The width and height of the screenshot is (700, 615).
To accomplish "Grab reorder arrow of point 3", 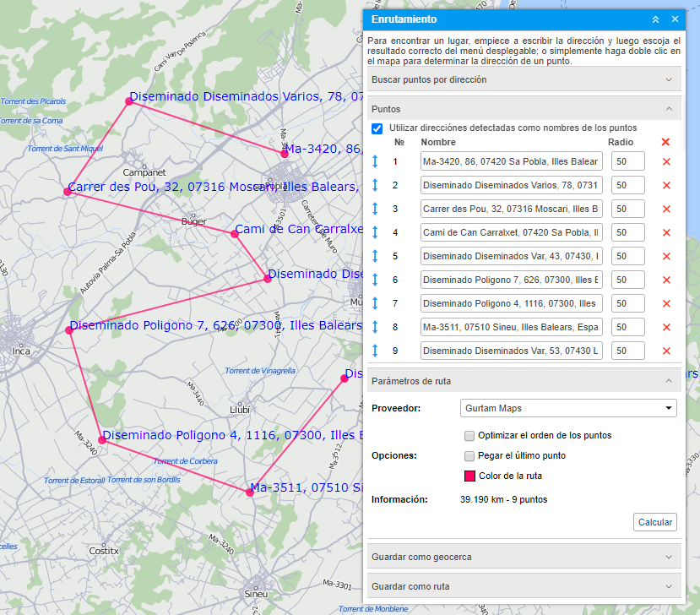I will [x=375, y=209].
